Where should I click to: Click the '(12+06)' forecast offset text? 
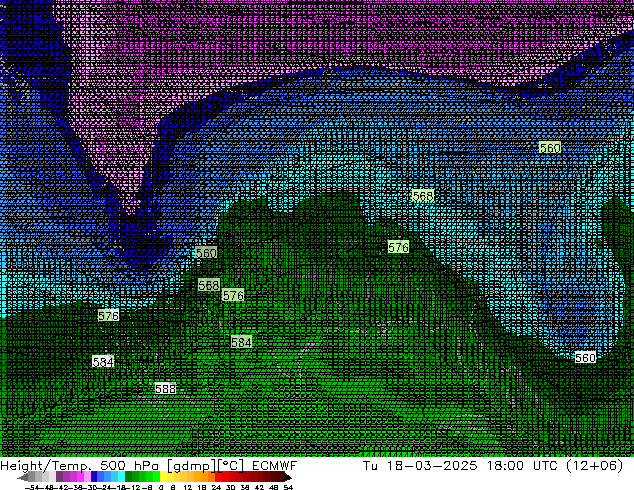[x=594, y=466]
